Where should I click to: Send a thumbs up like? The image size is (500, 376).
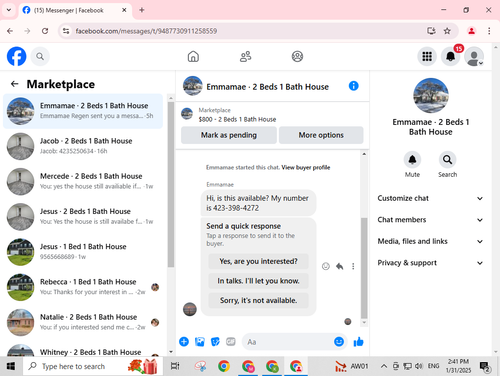359,342
